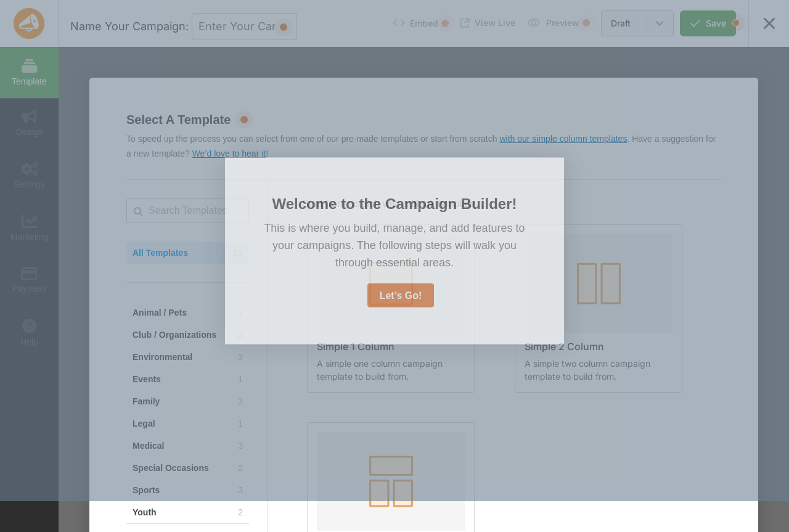Open View Live in new window

pyautogui.click(x=488, y=23)
